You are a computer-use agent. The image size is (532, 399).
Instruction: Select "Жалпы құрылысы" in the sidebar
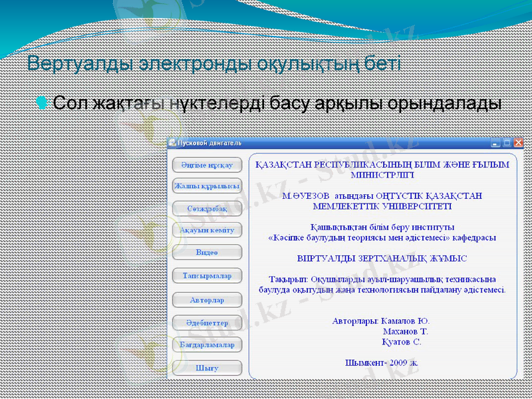(206, 186)
